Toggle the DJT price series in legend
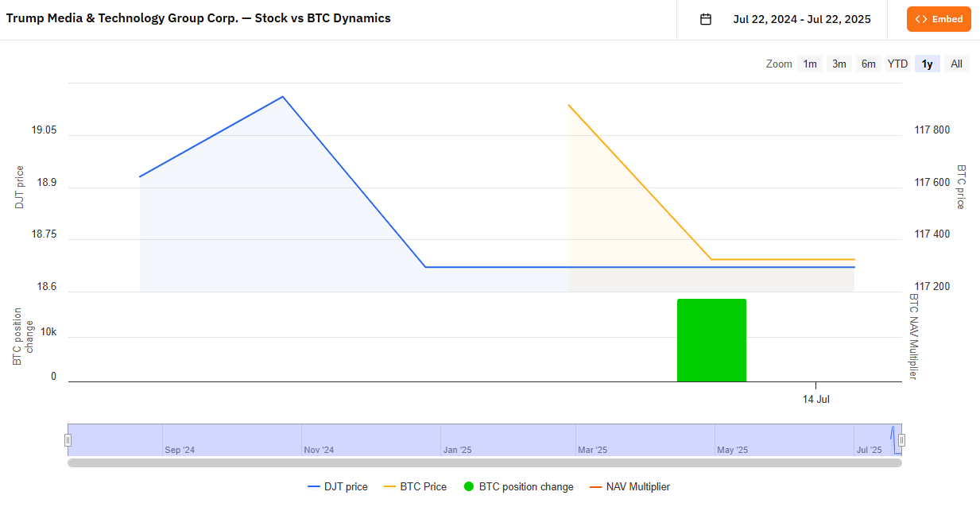 [338, 487]
